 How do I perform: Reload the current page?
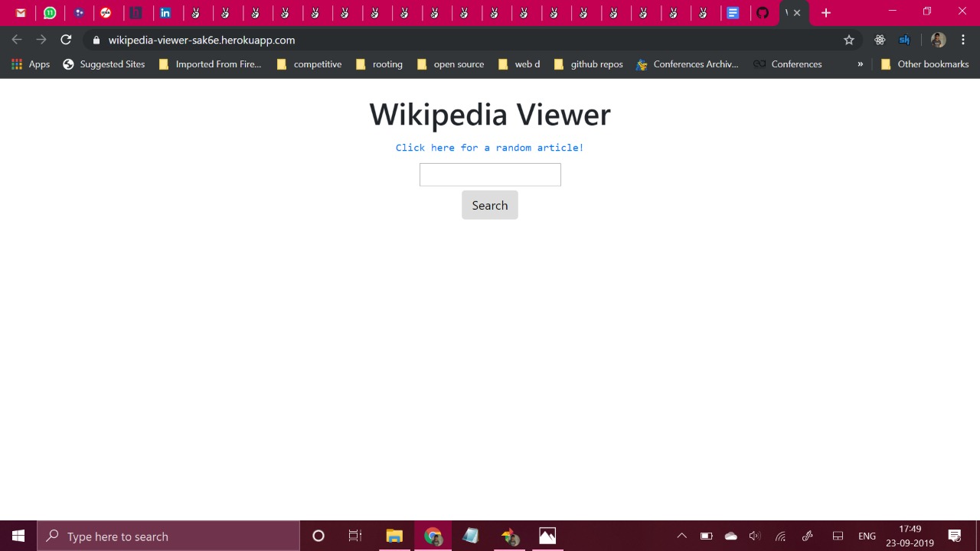66,40
